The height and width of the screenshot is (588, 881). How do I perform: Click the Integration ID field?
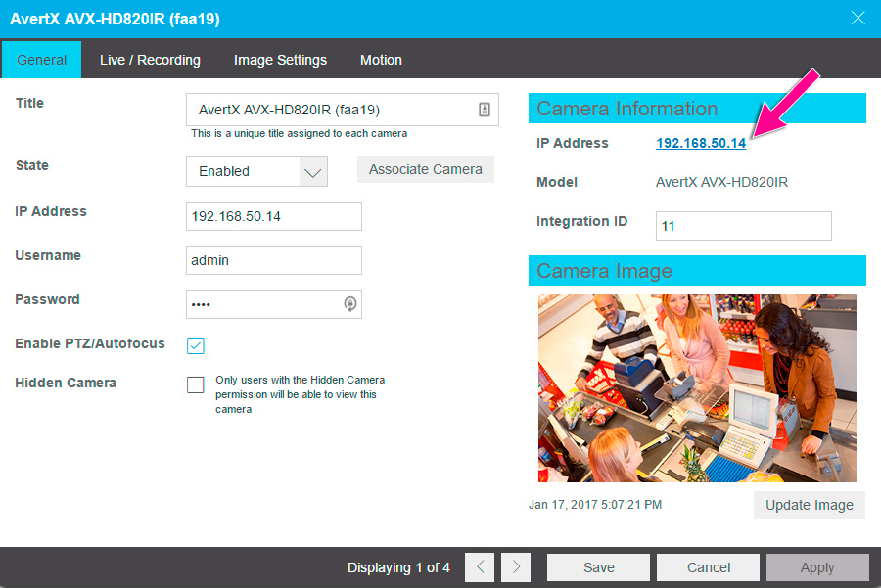pyautogui.click(x=743, y=226)
